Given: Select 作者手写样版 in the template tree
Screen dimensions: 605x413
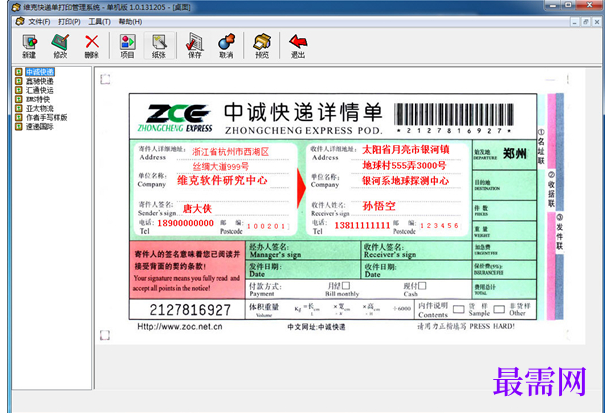Looking at the screenshot, I should coord(47,117).
